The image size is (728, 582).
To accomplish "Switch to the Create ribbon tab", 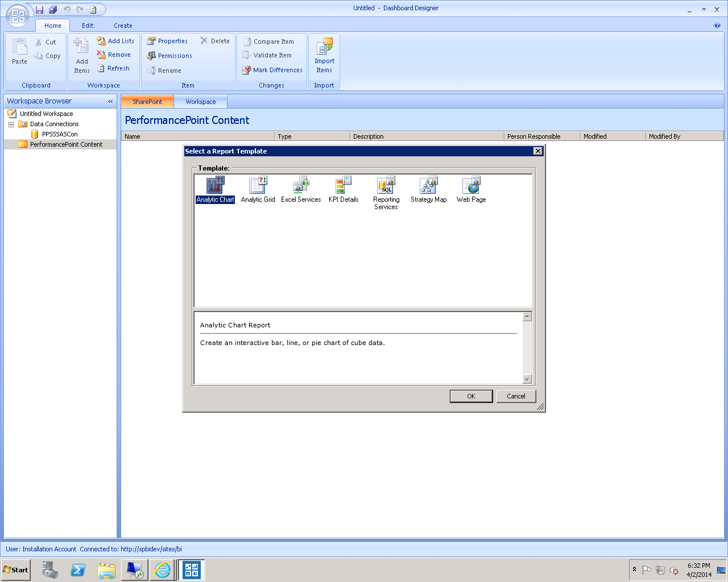I will [123, 26].
